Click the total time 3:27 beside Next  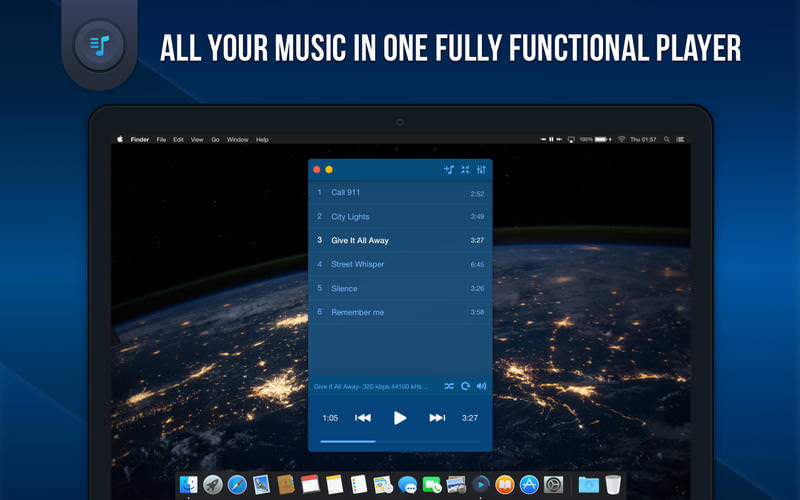pos(470,418)
